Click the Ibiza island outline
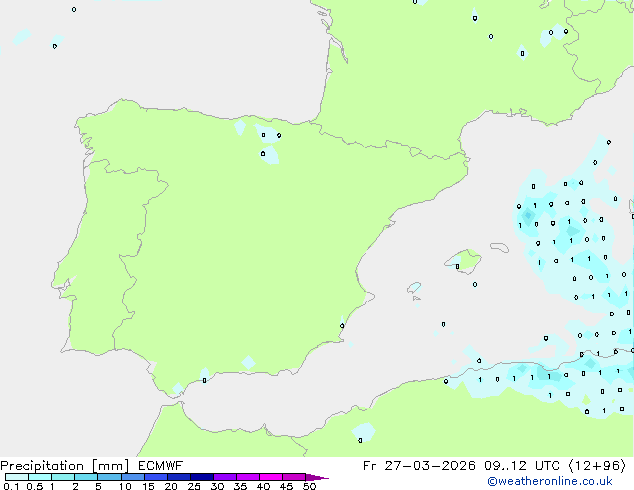The width and height of the screenshot is (634, 490). pyautogui.click(x=414, y=287)
